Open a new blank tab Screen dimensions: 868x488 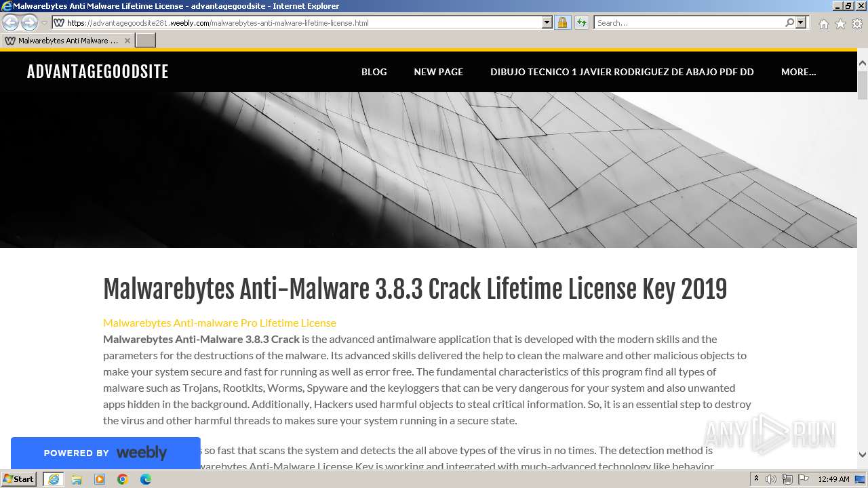coord(146,41)
